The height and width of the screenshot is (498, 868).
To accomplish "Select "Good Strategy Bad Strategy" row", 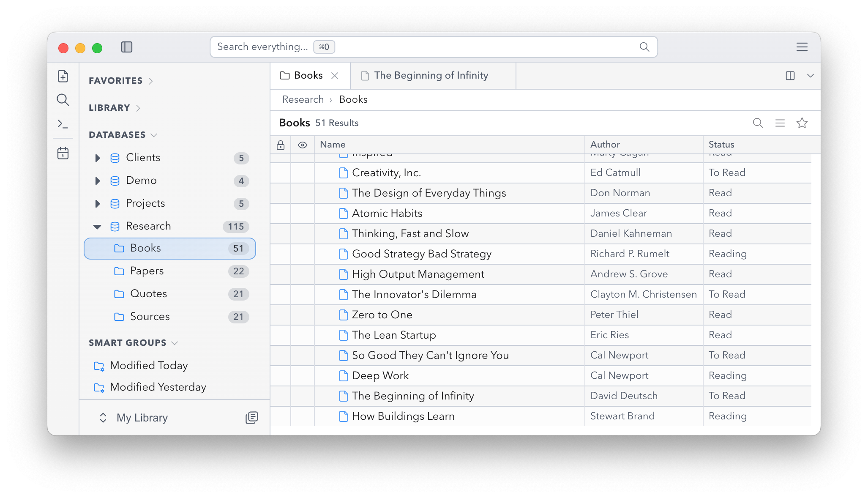I will click(x=541, y=254).
